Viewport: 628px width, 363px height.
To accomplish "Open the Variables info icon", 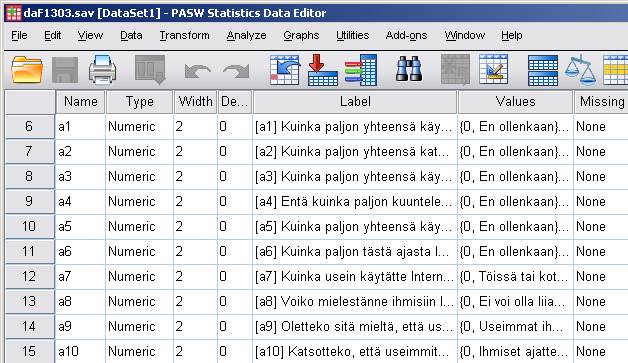I will (x=361, y=70).
